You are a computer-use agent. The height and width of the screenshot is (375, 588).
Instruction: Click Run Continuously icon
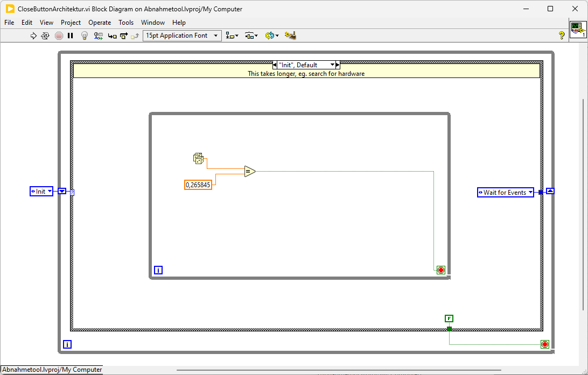(x=45, y=36)
